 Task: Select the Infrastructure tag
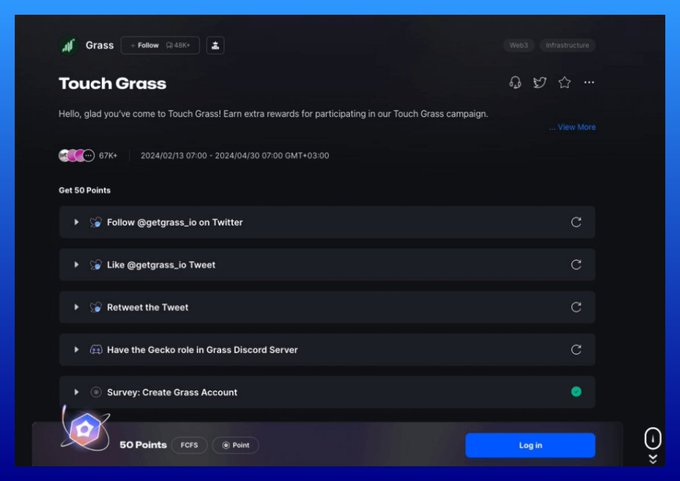pos(567,45)
